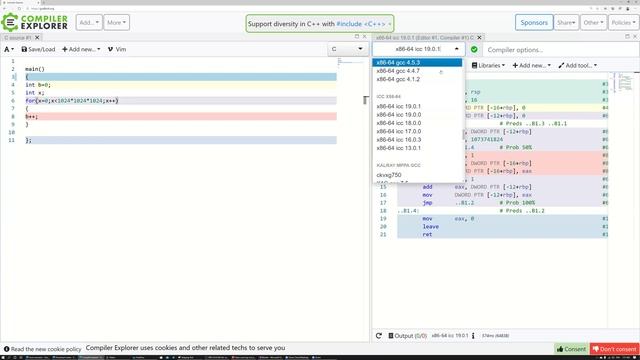The image size is (640, 360).
Task: Click the x86-64 icc 19.0.1 text in status bar
Action: pos(449,336)
